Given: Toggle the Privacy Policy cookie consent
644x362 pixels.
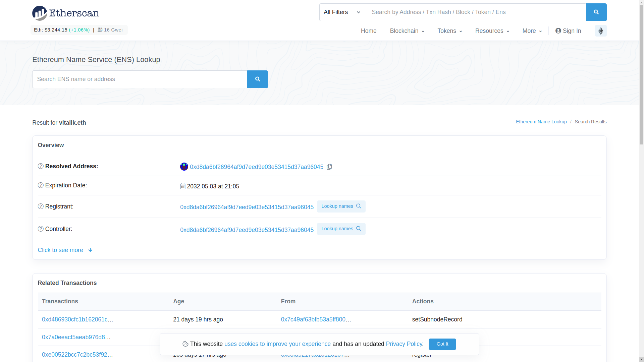Looking at the screenshot, I should [442, 344].
